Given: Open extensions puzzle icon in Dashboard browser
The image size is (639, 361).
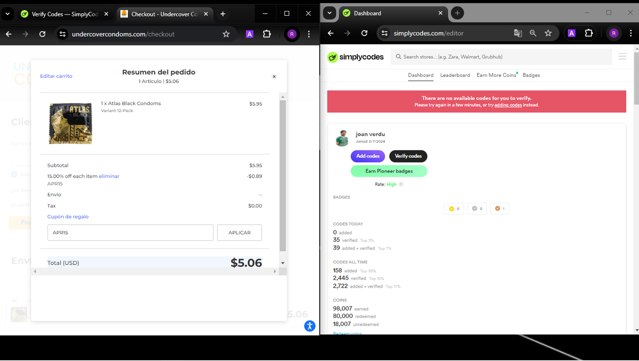Looking at the screenshot, I should click(589, 33).
